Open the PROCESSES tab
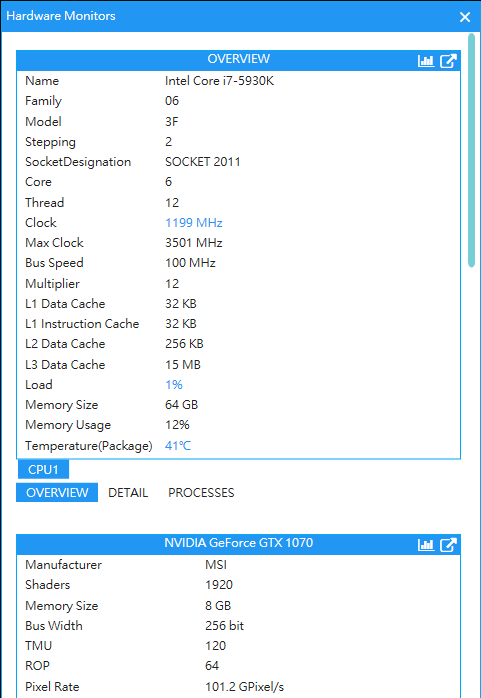 (x=201, y=493)
